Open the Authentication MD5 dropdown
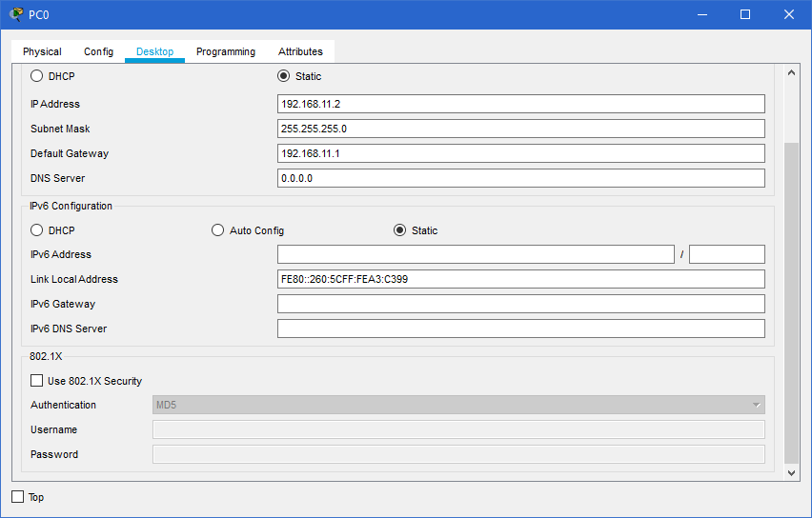The image size is (812, 518). pyautogui.click(x=458, y=406)
